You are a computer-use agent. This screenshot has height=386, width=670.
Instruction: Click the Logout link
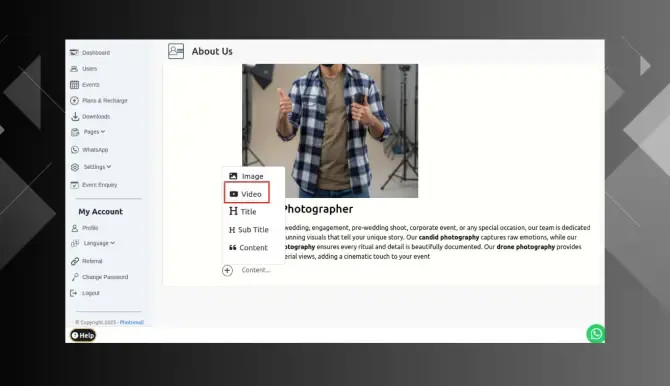(x=91, y=293)
